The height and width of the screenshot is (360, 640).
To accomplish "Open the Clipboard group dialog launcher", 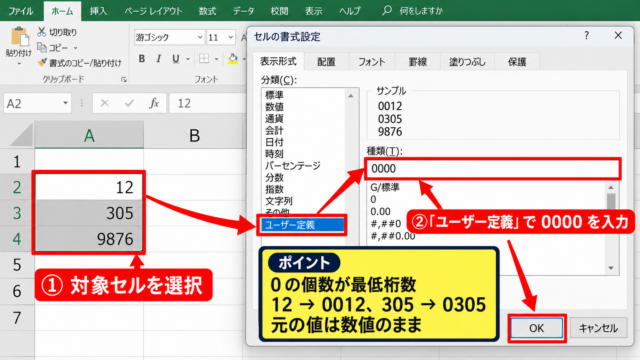I will coord(124,80).
